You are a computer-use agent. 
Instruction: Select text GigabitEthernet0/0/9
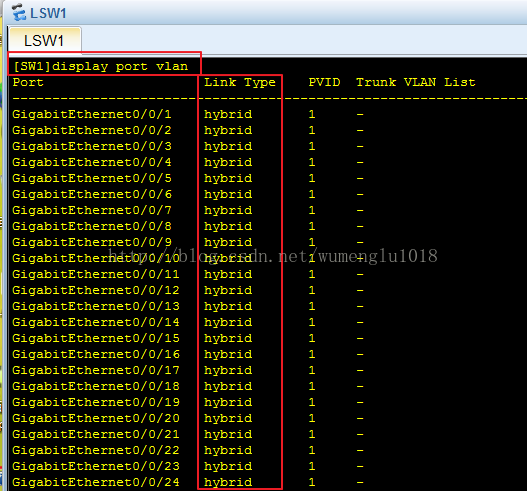point(92,242)
